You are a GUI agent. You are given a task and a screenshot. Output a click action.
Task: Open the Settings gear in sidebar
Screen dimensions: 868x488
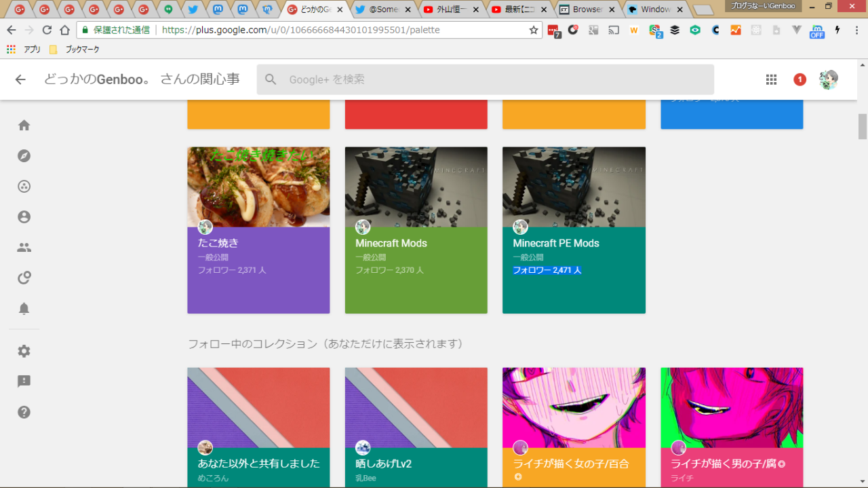pos(24,352)
